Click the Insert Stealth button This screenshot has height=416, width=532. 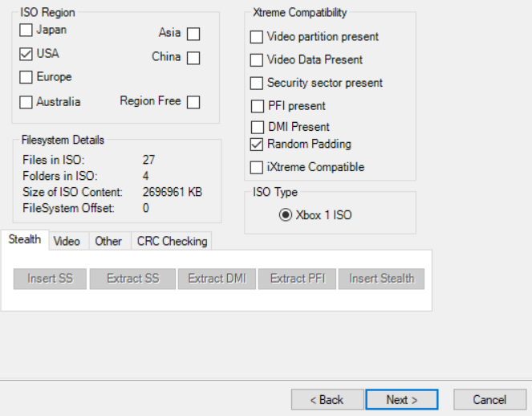[x=381, y=279]
